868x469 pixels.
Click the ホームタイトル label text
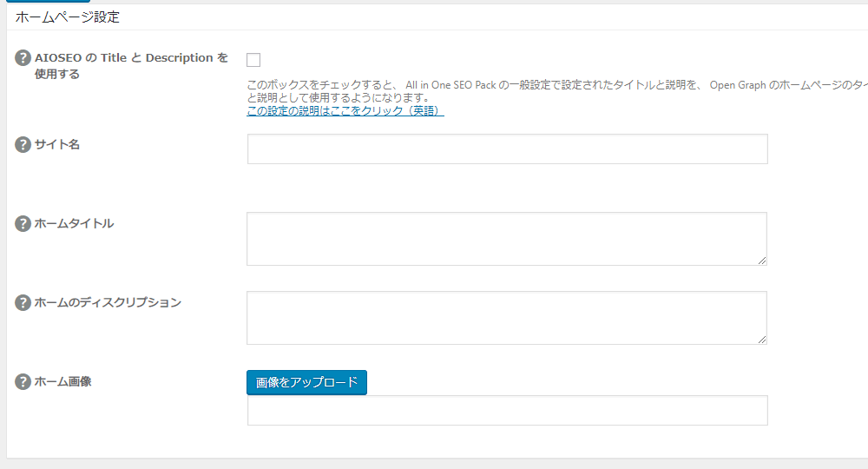pos(74,223)
